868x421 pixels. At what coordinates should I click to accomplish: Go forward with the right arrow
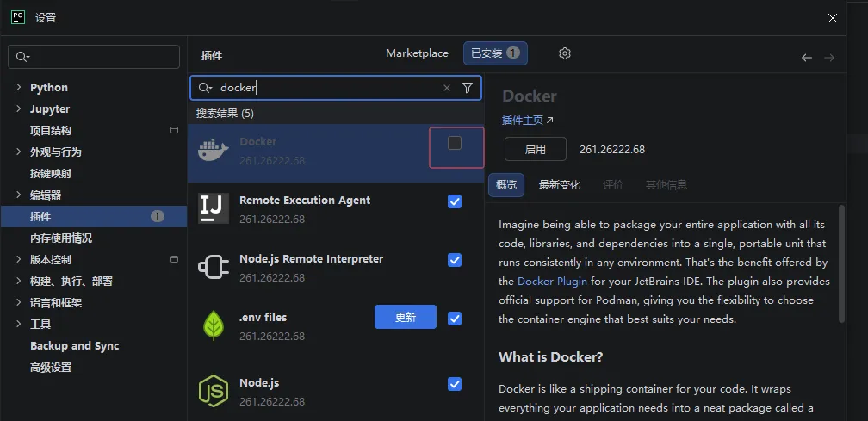pyautogui.click(x=829, y=58)
